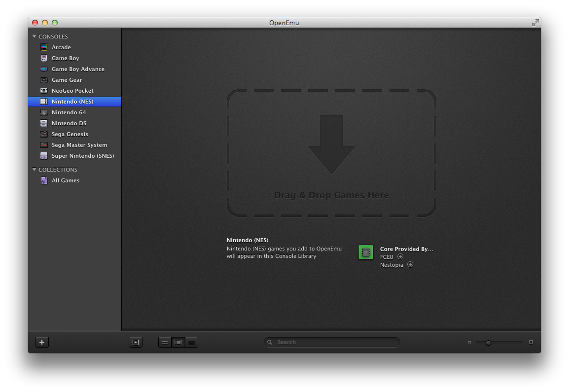Click inside the Search field
Image resolution: width=569 pixels, height=392 pixels.
(x=332, y=342)
